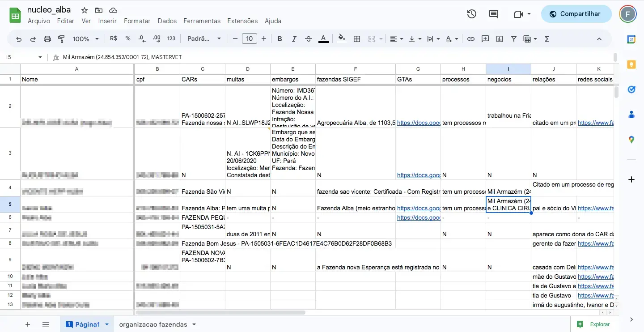
Task: Click the Explorar button
Action: tap(594, 324)
